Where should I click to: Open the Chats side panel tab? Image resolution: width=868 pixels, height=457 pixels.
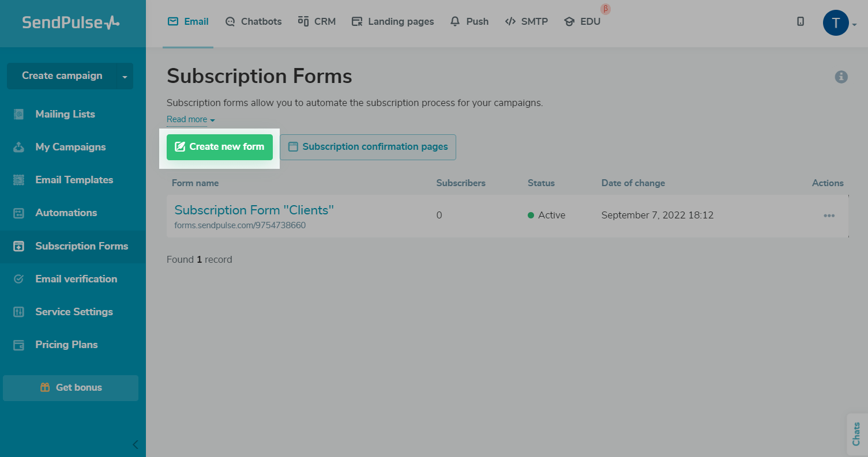click(856, 433)
